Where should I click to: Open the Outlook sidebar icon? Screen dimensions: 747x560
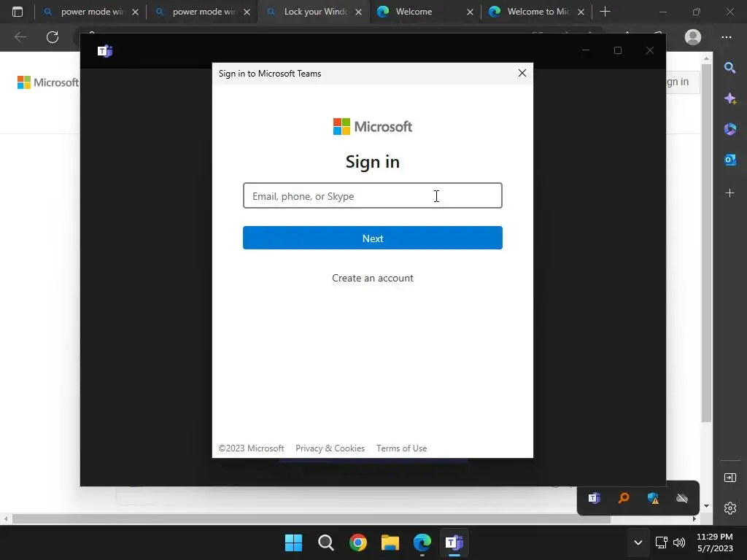[729, 160]
